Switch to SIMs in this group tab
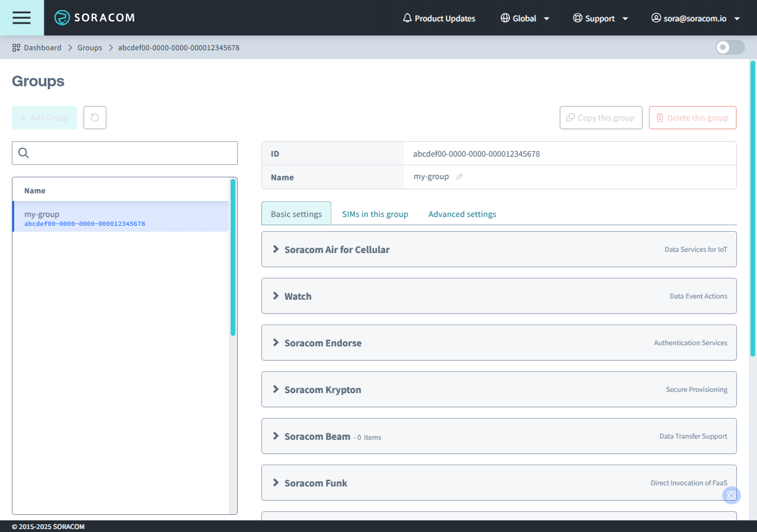Viewport: 757px width, 532px height. tap(375, 214)
